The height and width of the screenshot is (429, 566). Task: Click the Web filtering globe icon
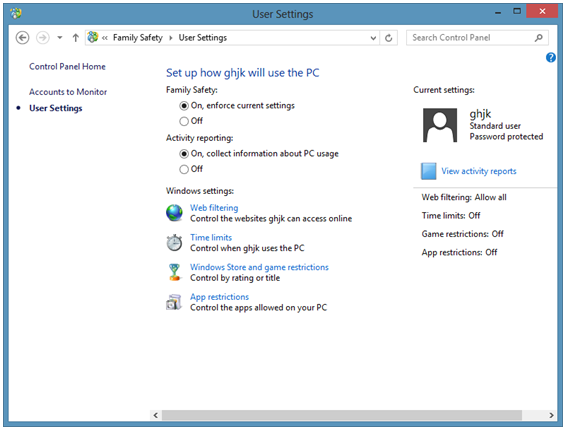pos(174,213)
